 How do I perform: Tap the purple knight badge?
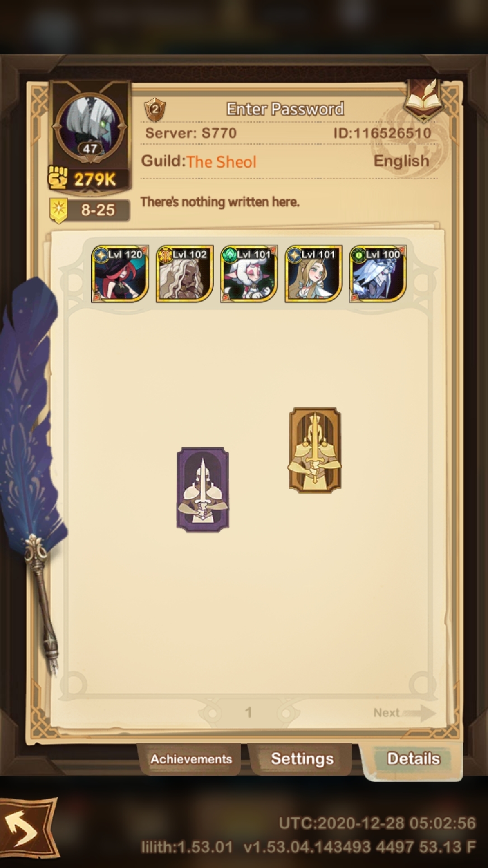pyautogui.click(x=202, y=490)
